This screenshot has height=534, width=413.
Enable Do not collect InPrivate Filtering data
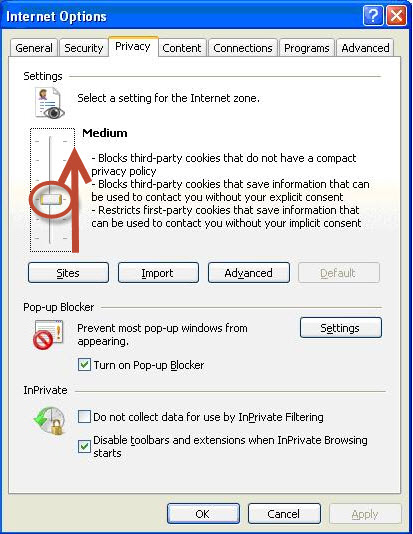(84, 416)
